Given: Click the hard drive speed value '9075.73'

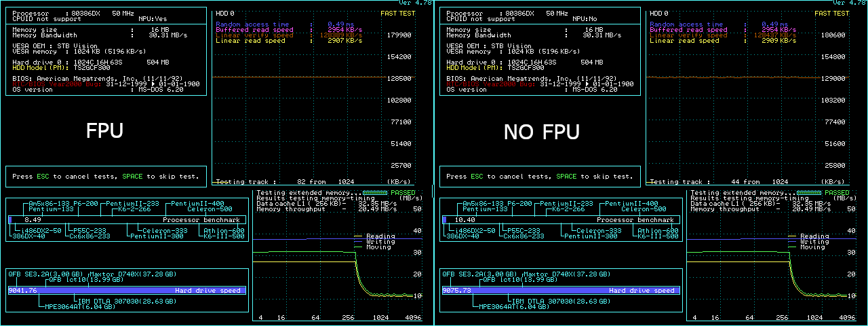Looking at the screenshot, I should coord(456,290).
